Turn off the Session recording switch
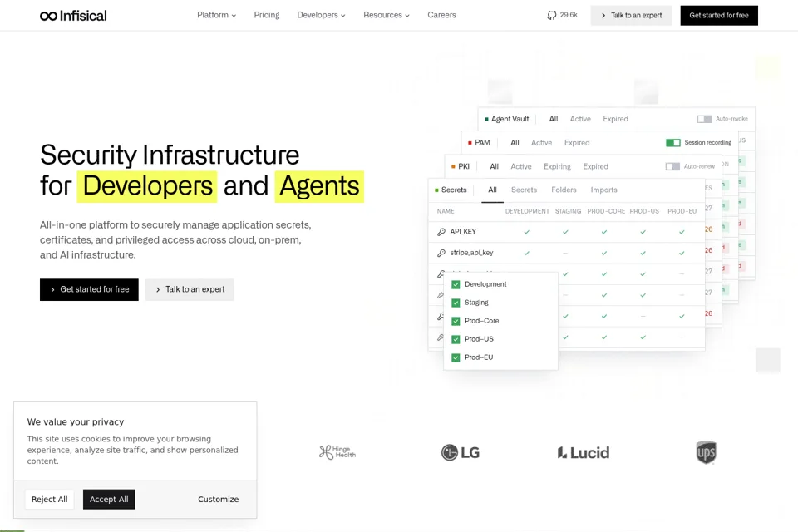Screen dimensions: 798x532 [673, 143]
